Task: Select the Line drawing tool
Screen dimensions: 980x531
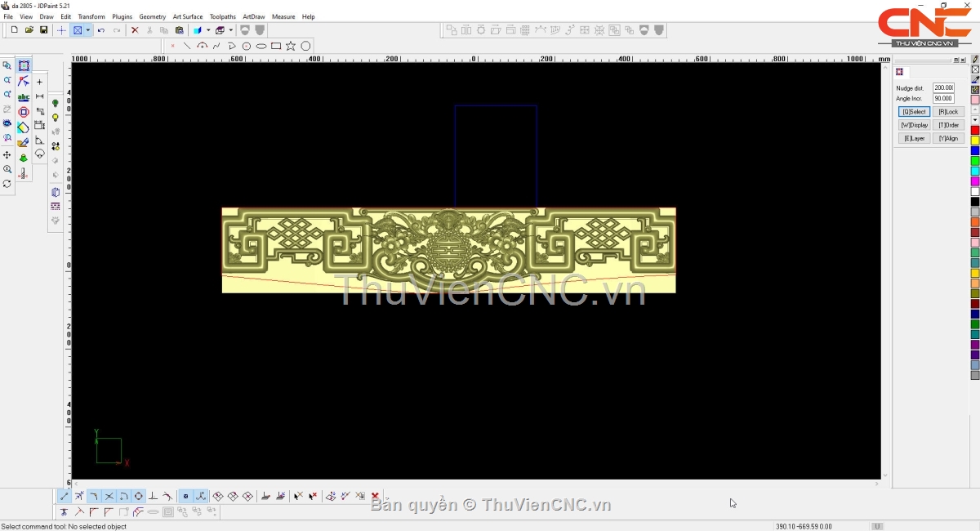Action: [x=187, y=47]
